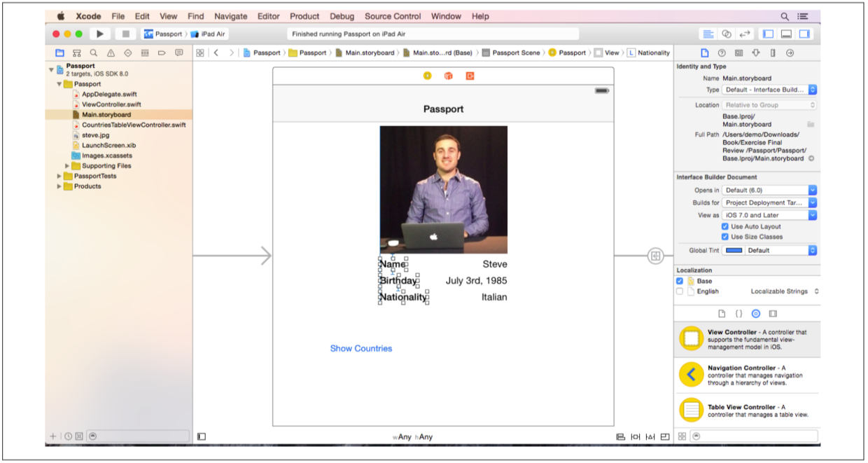
Task: Open the Editor menu
Action: [x=269, y=16]
